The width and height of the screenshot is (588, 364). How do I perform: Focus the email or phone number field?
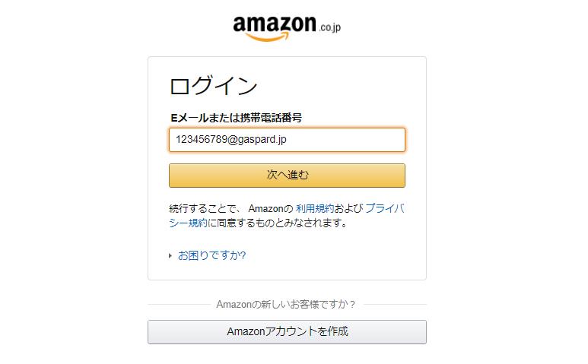click(x=287, y=140)
